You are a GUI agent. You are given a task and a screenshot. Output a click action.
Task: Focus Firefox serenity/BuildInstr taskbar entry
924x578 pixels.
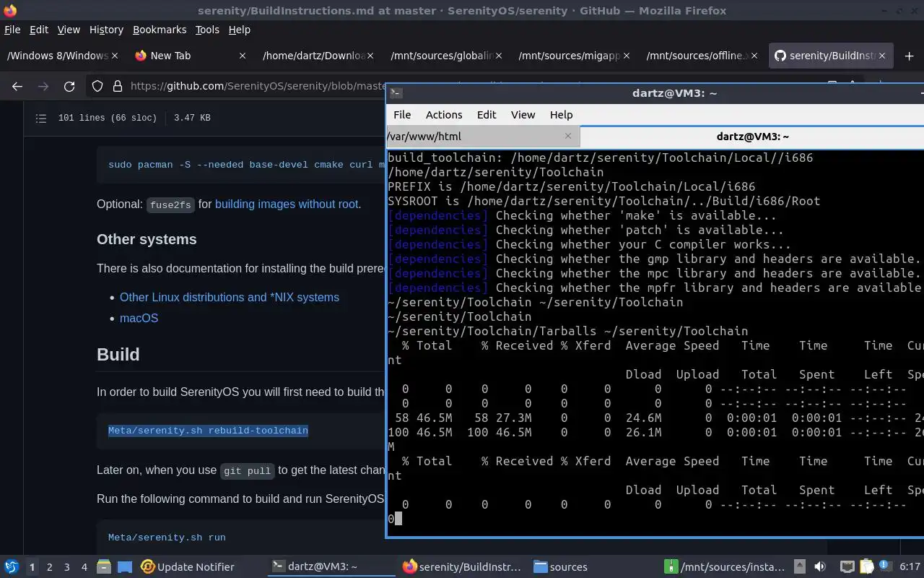pos(462,567)
